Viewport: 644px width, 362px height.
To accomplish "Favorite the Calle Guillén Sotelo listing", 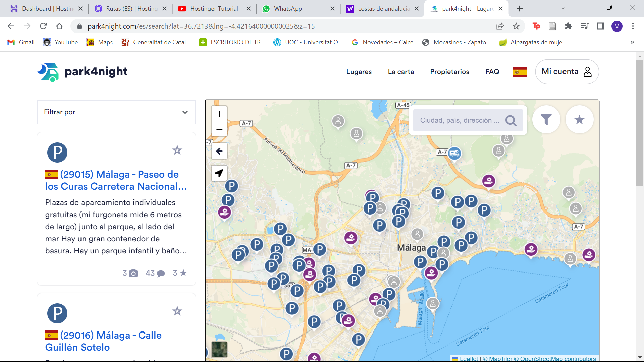I will (x=177, y=311).
